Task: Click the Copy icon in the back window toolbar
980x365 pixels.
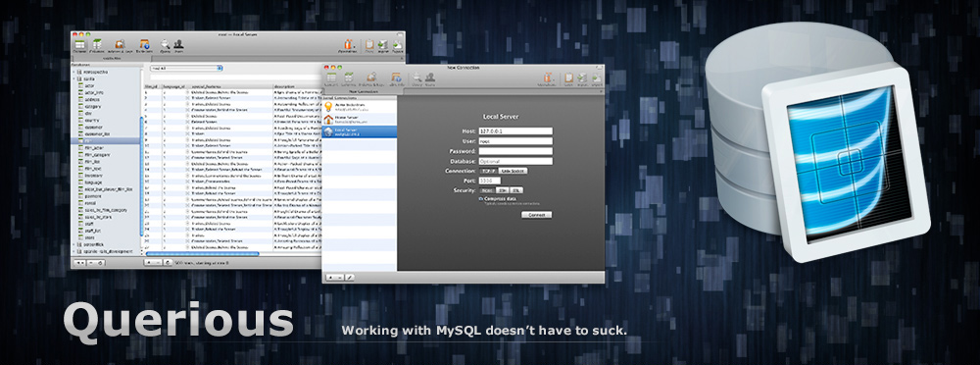Action: tap(369, 46)
